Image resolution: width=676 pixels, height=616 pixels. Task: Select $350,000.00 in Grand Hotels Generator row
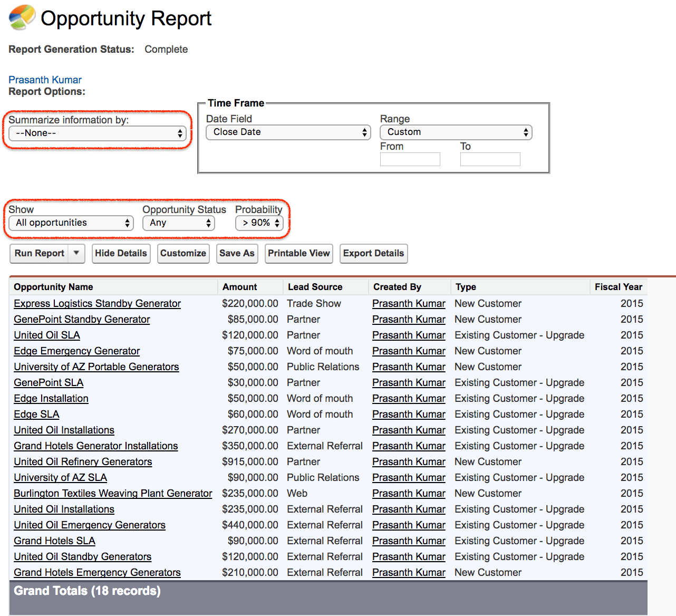coord(250,446)
